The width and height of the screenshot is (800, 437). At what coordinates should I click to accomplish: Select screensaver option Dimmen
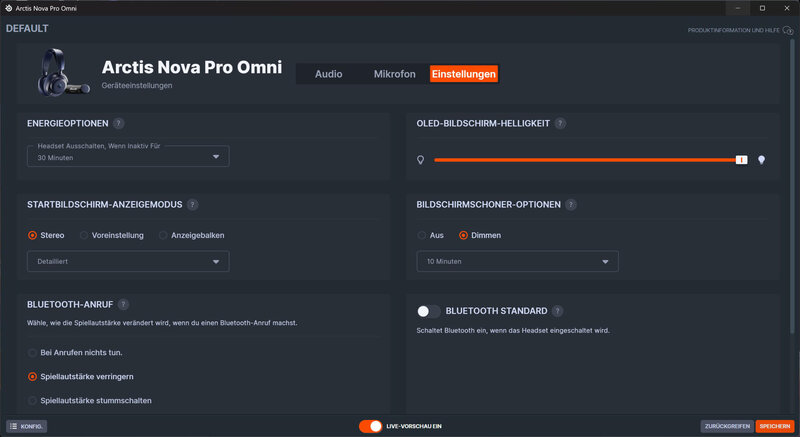coord(463,235)
